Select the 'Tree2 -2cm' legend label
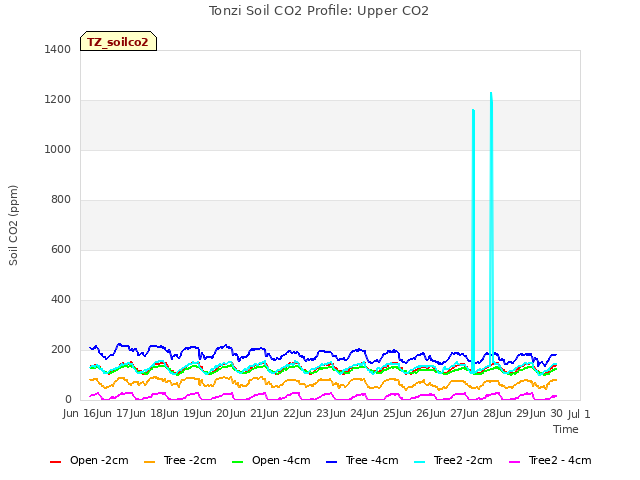This screenshot has width=640, height=480. tap(463, 460)
